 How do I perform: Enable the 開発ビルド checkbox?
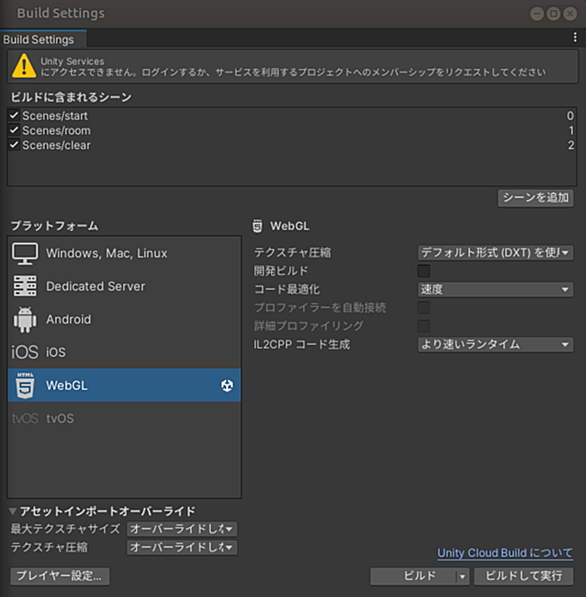pos(424,271)
